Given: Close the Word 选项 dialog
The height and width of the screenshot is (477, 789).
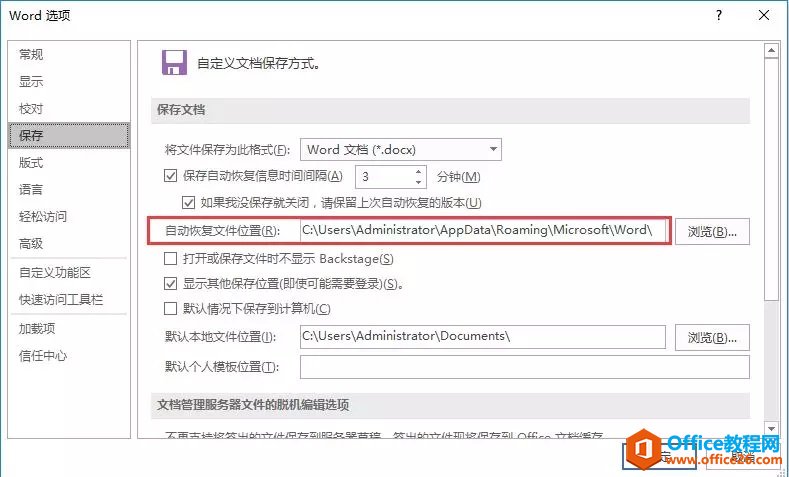Looking at the screenshot, I should tap(763, 16).
